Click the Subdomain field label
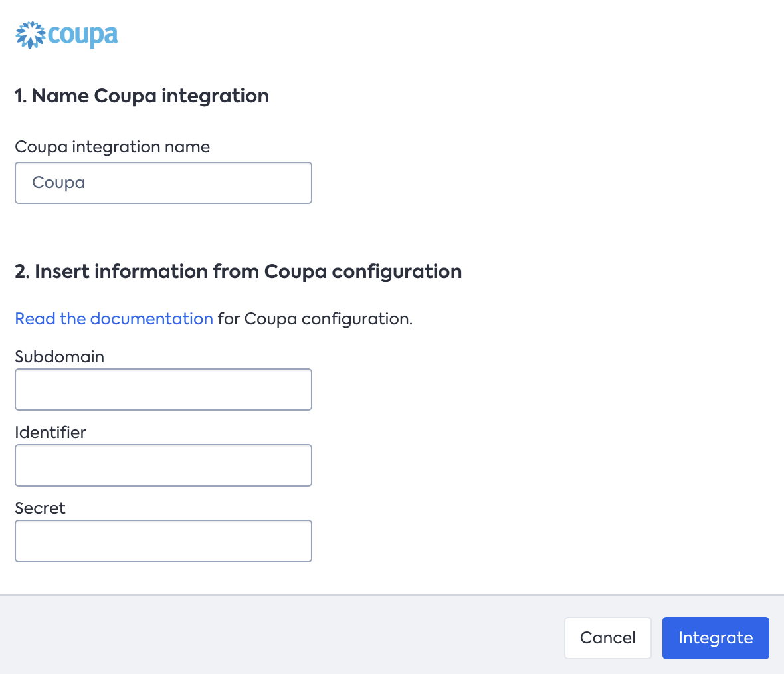The image size is (784, 674). (60, 357)
